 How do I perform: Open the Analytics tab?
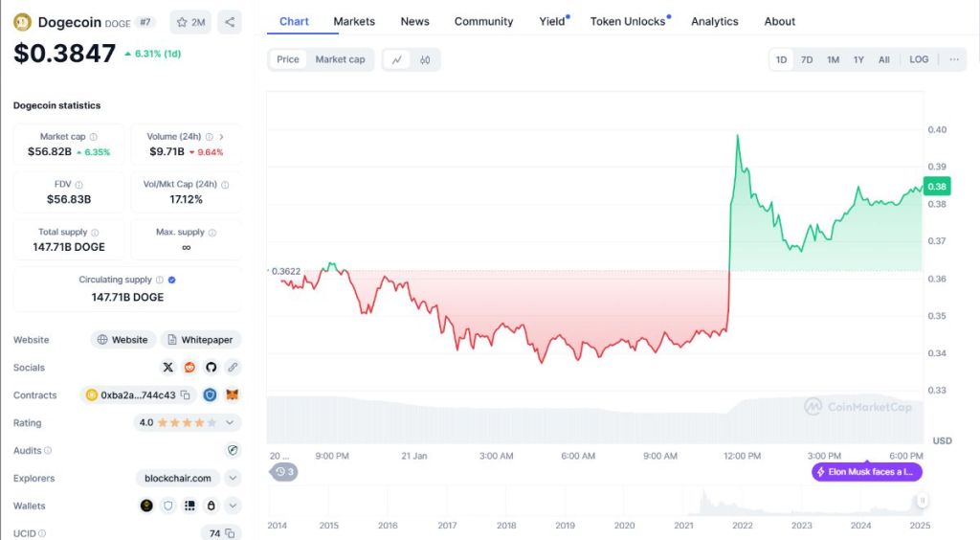tap(714, 21)
